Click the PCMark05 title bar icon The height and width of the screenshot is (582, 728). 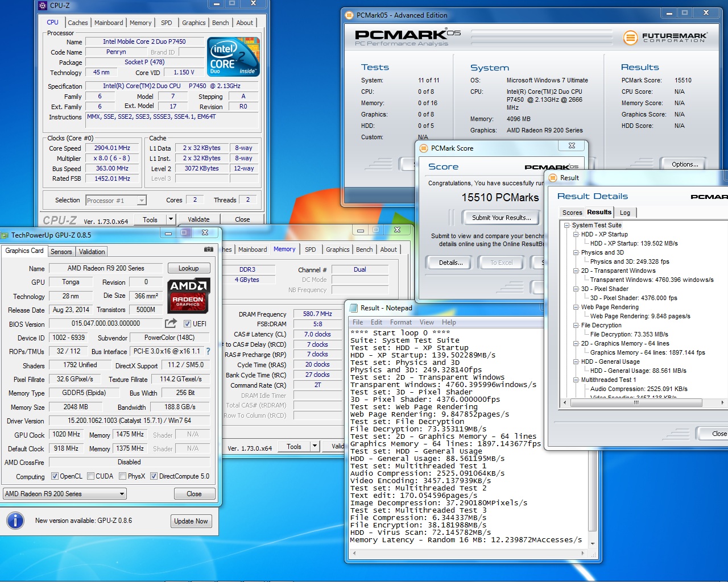(350, 15)
